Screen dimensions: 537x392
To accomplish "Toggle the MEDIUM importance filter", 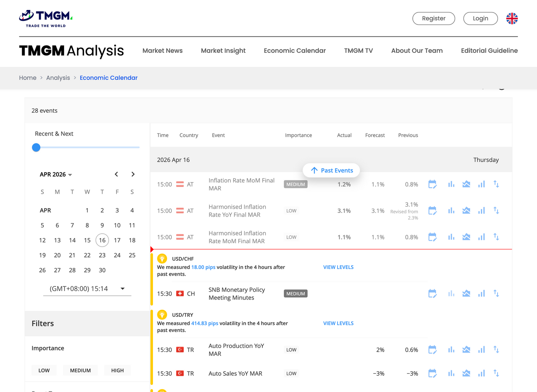I will pyautogui.click(x=80, y=370).
